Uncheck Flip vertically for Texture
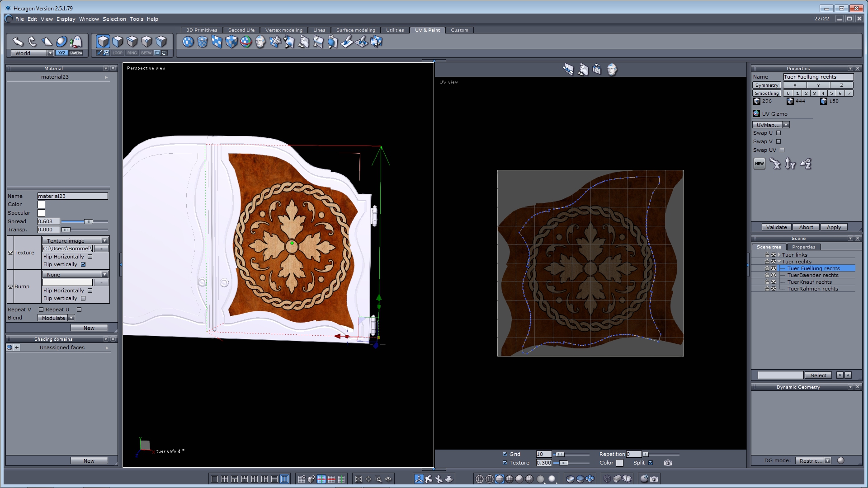 tap(83, 264)
